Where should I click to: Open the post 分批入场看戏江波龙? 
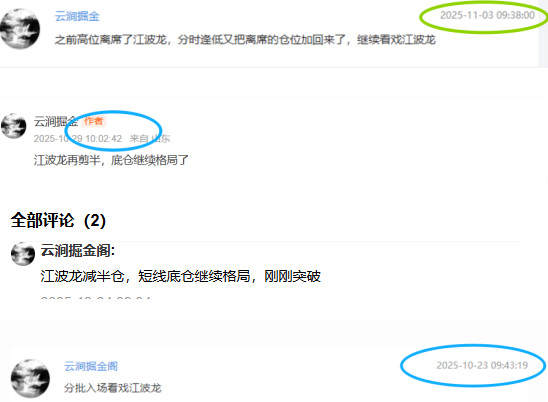(x=113, y=388)
